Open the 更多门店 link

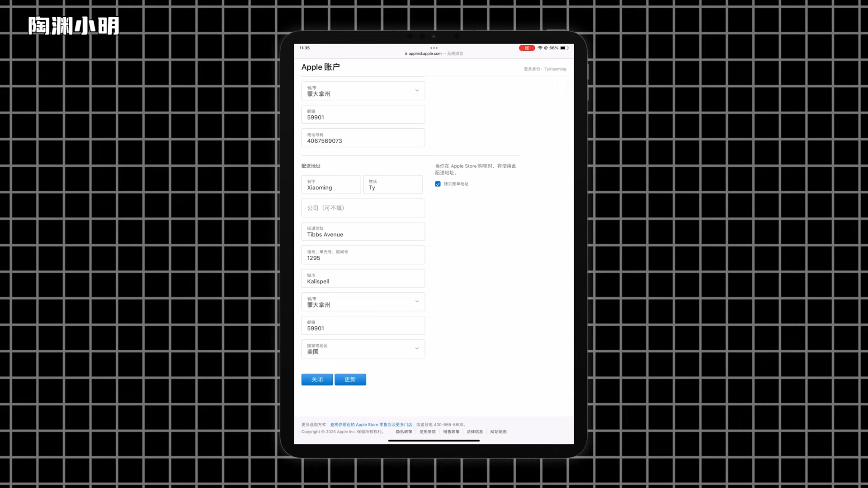(x=404, y=425)
